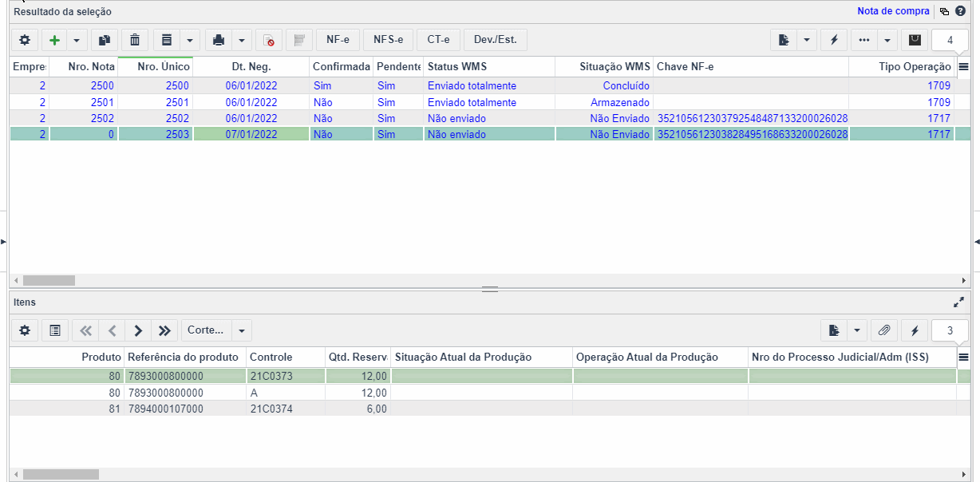Click the lightning bolt icon in Itens toolbar
The image size is (980, 482).
[915, 330]
